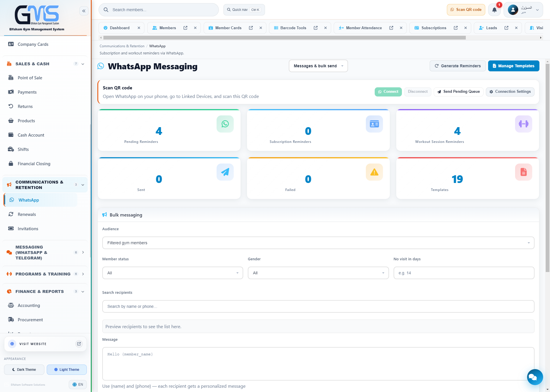Collapse Finance & Reports section
The height and width of the screenshot is (392, 550).
(83, 291)
